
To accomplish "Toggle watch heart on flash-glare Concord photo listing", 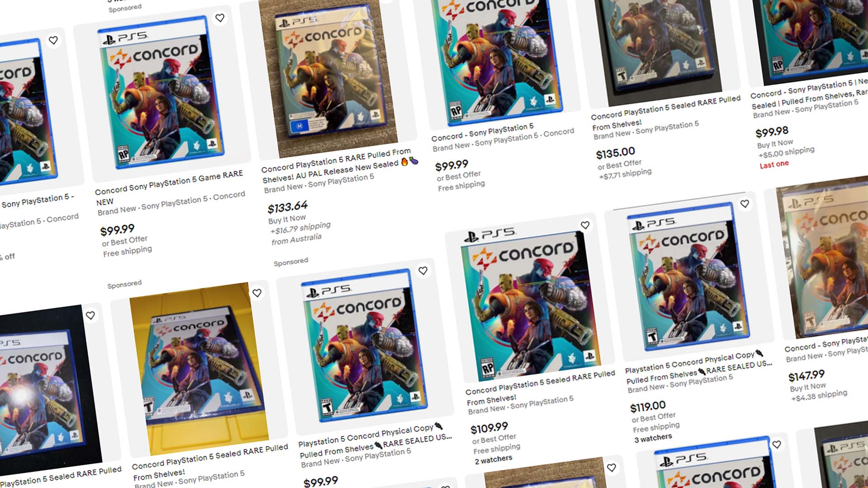I will tap(90, 315).
